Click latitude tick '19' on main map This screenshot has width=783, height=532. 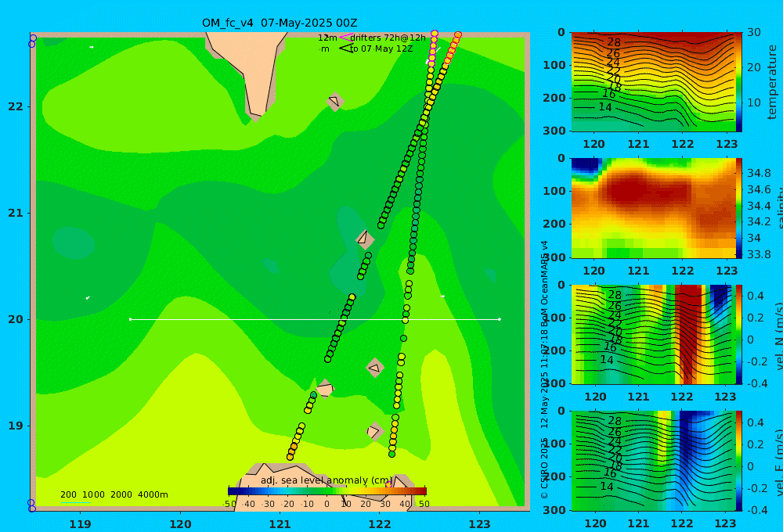pos(16,426)
